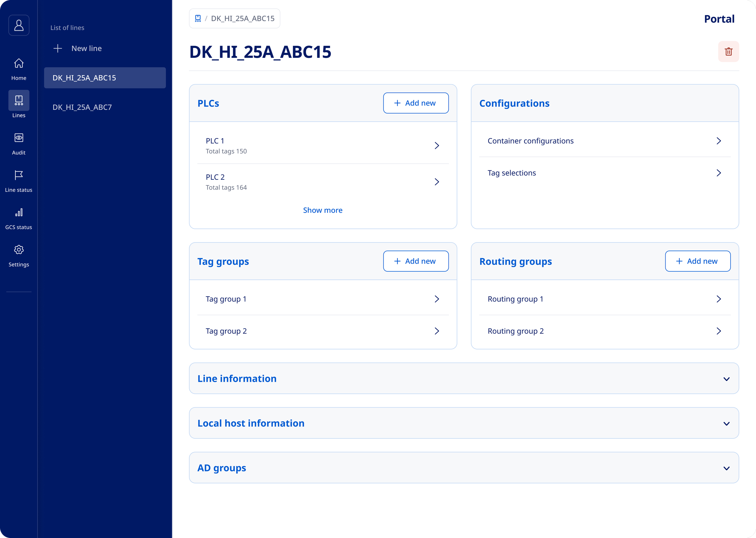Click Routing group 1 label

(x=515, y=299)
